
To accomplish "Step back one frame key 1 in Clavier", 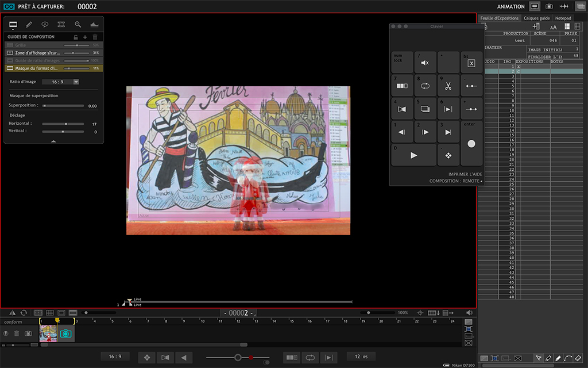I will pos(402,132).
